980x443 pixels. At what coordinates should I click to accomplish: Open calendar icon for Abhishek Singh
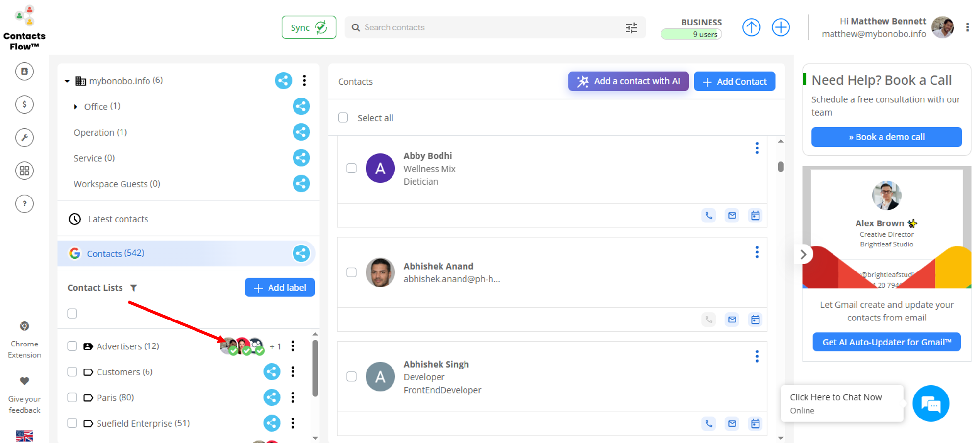[755, 424]
